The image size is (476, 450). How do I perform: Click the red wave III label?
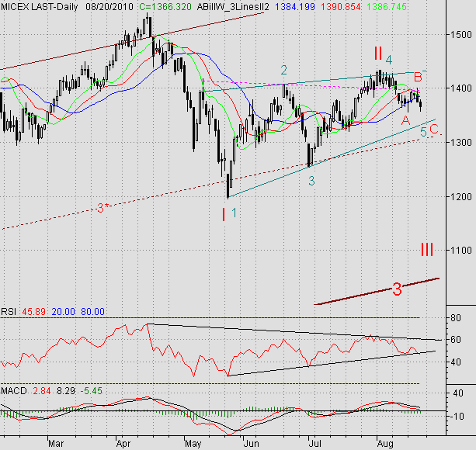pos(427,250)
